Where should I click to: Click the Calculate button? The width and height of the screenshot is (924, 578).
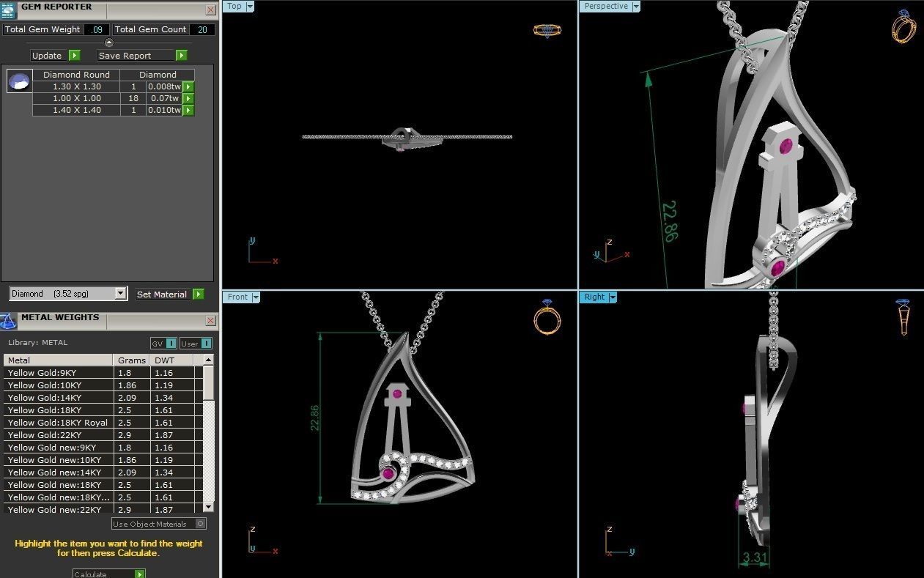[103, 574]
